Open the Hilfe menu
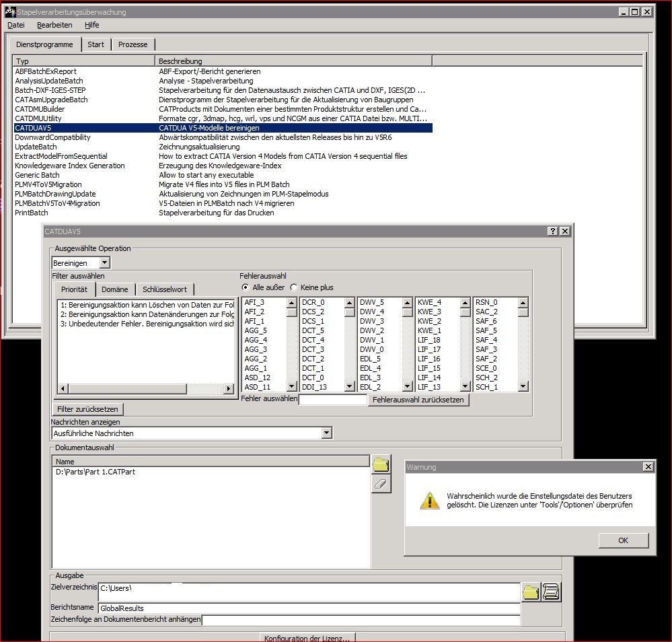 pyautogui.click(x=91, y=25)
